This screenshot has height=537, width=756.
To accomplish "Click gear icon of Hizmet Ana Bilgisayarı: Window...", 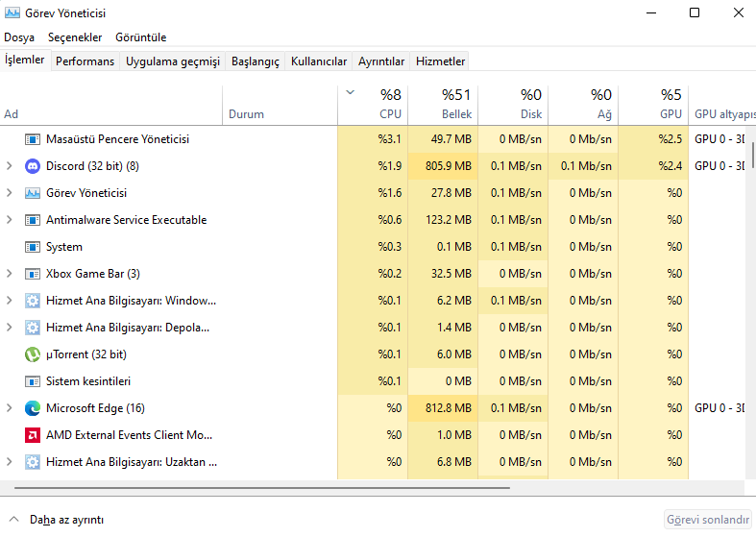I will (33, 301).
